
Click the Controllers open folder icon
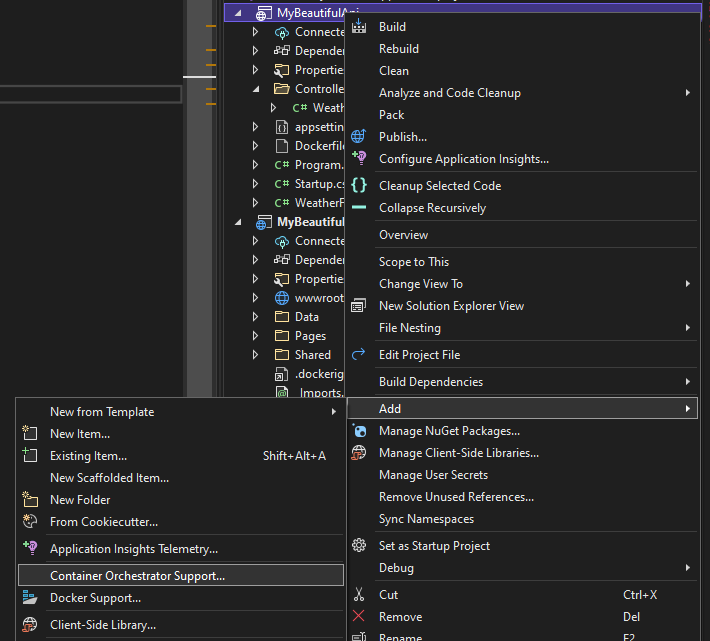click(x=282, y=88)
